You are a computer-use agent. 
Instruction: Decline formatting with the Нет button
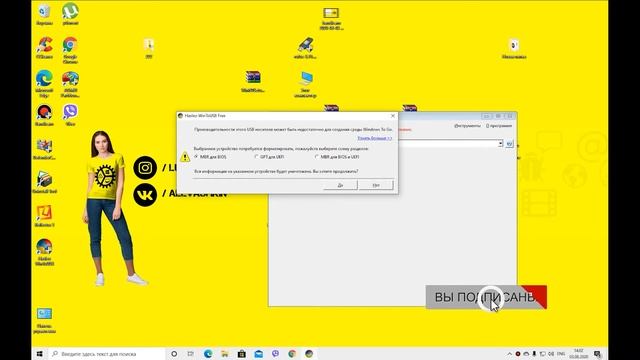[x=376, y=185]
